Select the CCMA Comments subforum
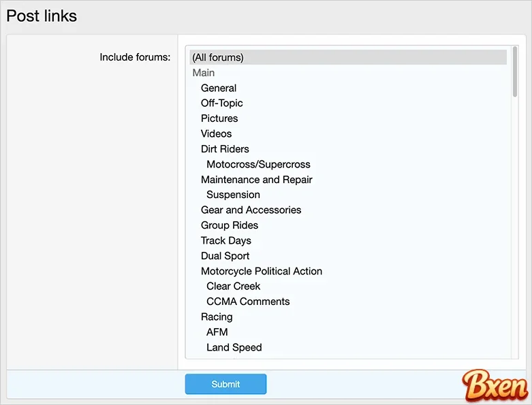Image resolution: width=532 pixels, height=405 pixels. (248, 302)
